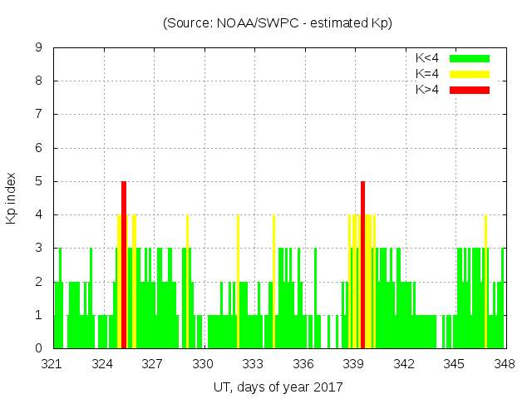The height and width of the screenshot is (399, 532).
Task: Click the 321 tick label on x-axis
Action: (52, 364)
